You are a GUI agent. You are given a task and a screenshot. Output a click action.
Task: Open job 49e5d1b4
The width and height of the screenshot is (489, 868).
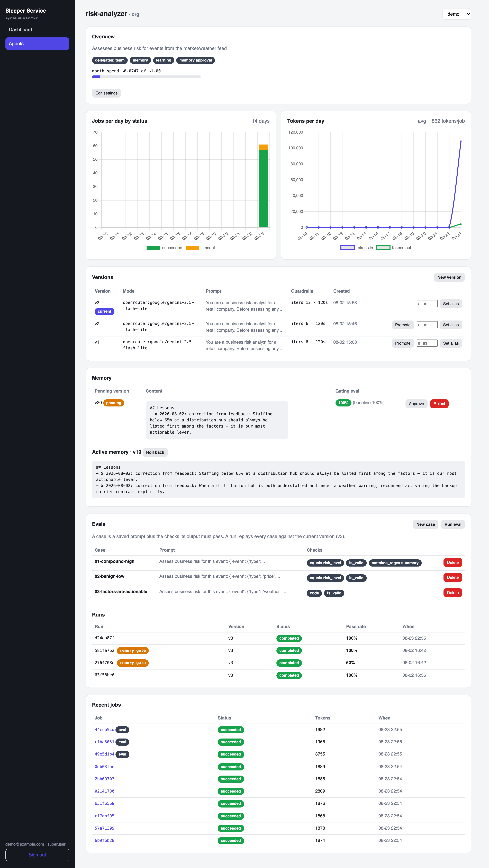(104, 754)
